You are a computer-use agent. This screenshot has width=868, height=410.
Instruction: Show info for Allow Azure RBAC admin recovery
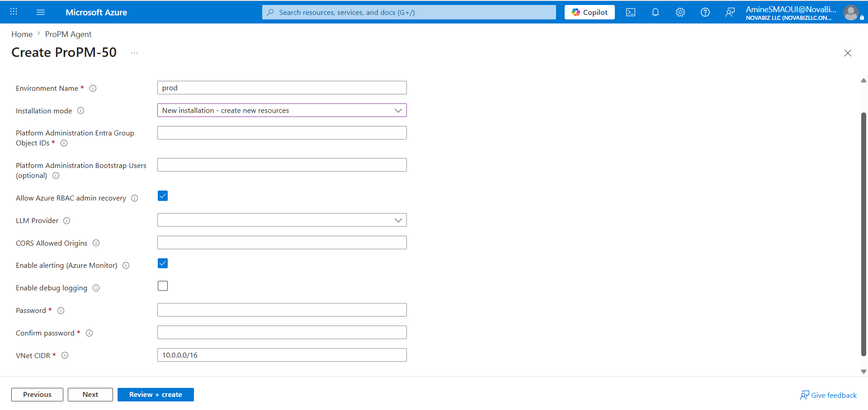(x=135, y=198)
